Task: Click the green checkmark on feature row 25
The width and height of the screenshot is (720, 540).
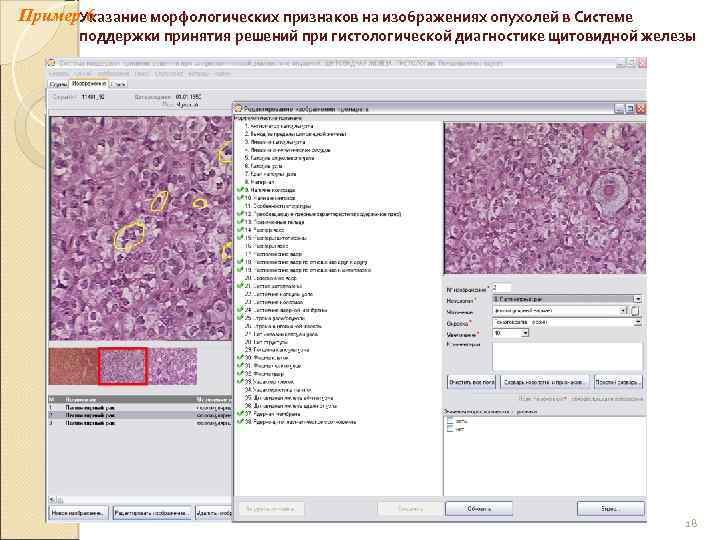Action: pyautogui.click(x=240, y=318)
